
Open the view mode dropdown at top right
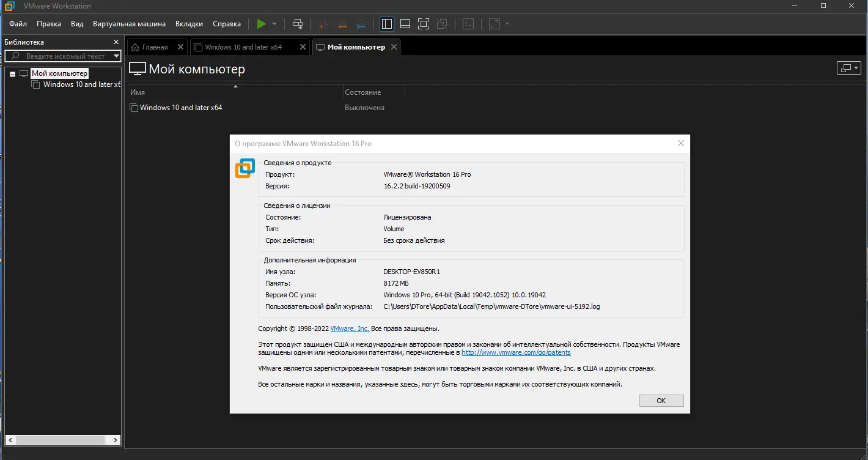[x=849, y=68]
